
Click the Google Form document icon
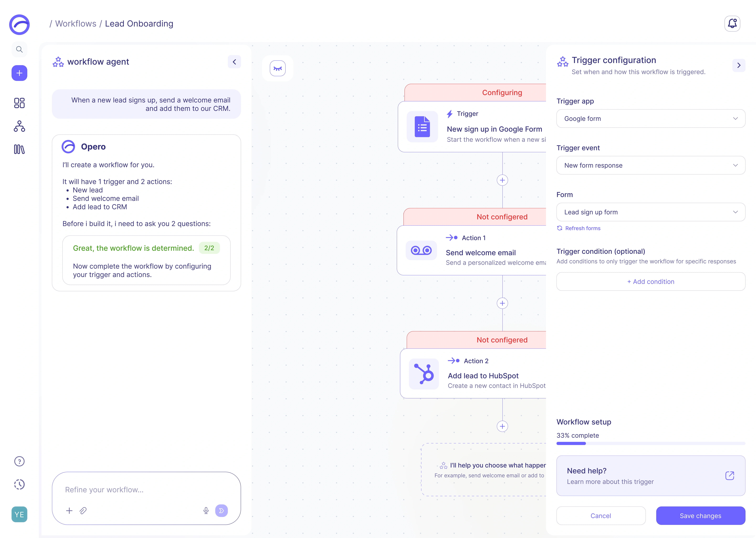pos(422,126)
